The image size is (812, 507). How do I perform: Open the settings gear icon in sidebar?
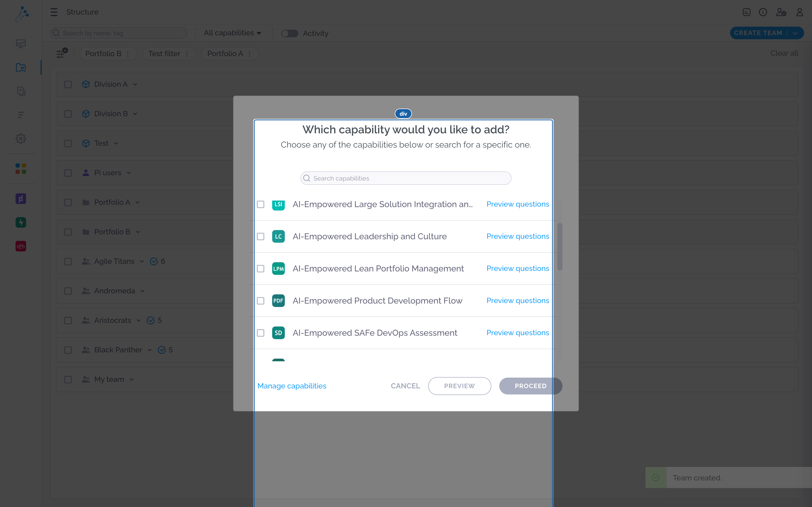tap(21, 139)
